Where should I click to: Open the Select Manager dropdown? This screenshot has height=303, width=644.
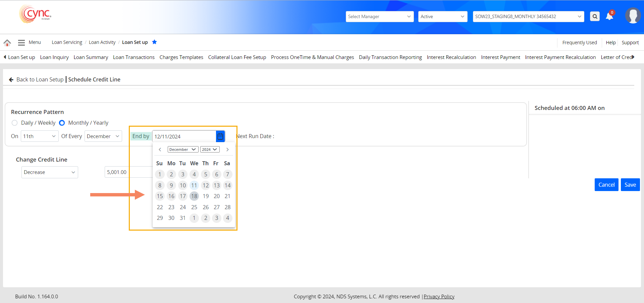379,16
